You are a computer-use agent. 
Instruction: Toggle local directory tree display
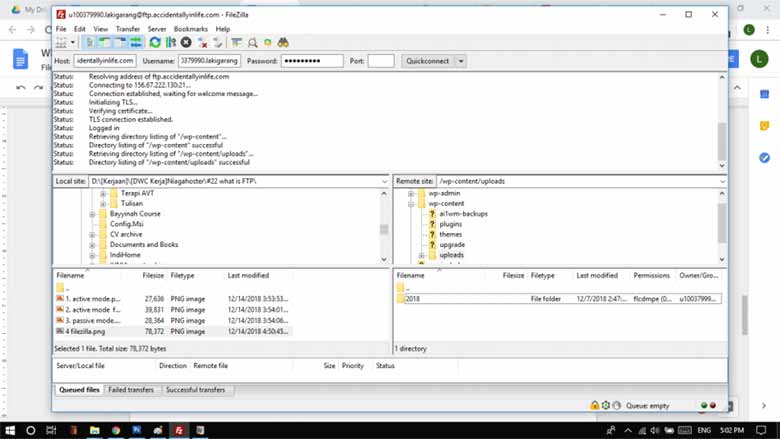pyautogui.click(x=104, y=43)
